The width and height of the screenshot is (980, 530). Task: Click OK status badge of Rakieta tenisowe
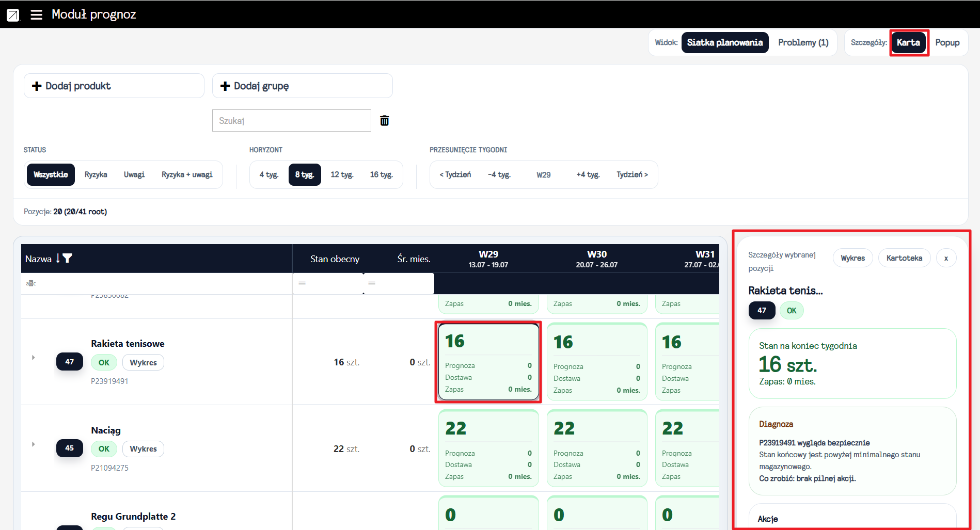(104, 362)
